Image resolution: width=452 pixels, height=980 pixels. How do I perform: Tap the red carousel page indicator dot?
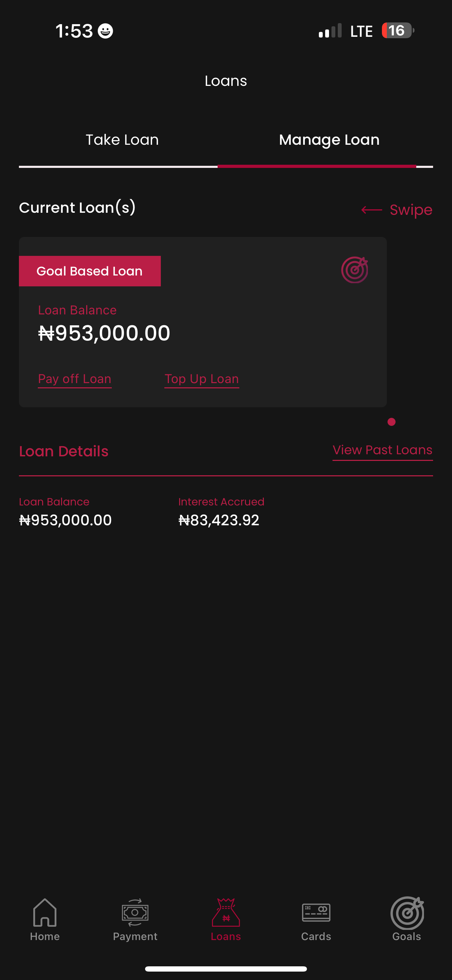click(391, 422)
